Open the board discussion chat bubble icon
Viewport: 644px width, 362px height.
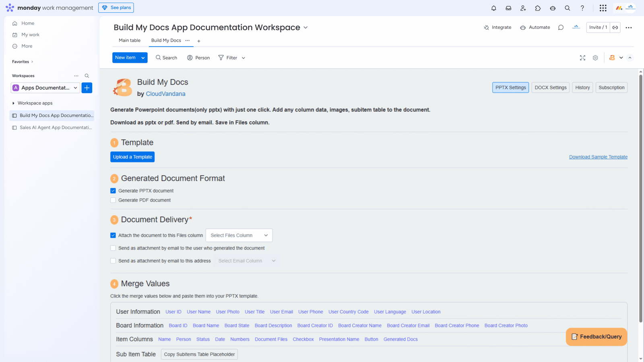pos(561,27)
